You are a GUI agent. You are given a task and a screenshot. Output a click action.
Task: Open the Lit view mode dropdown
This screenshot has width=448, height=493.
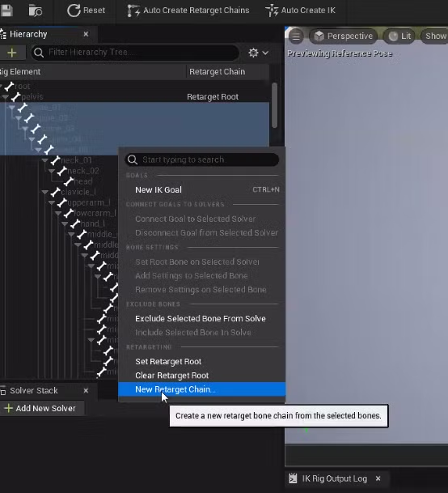click(x=400, y=36)
